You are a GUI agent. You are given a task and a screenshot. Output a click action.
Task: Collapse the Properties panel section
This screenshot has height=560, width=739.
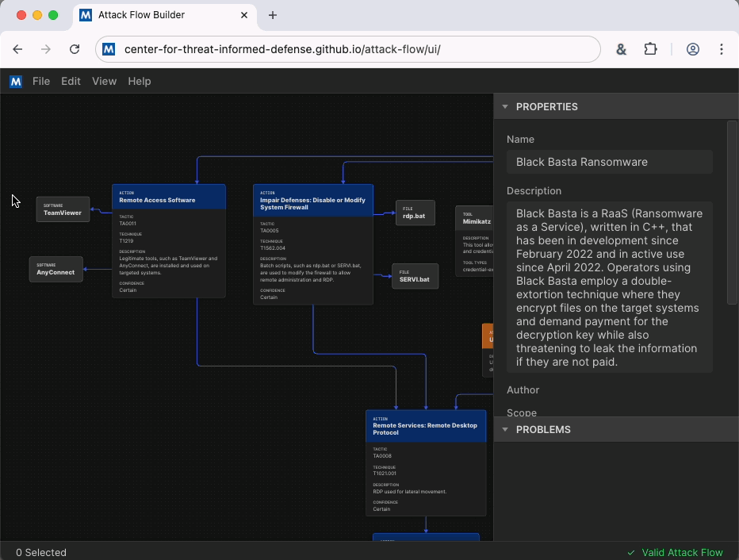(505, 106)
